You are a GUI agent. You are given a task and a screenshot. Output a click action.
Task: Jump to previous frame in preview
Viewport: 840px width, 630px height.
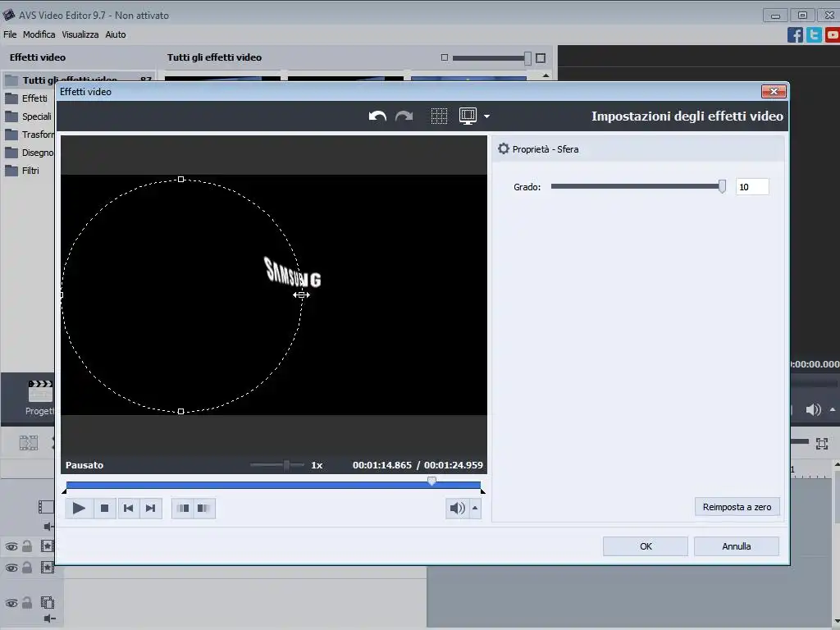[128, 509]
